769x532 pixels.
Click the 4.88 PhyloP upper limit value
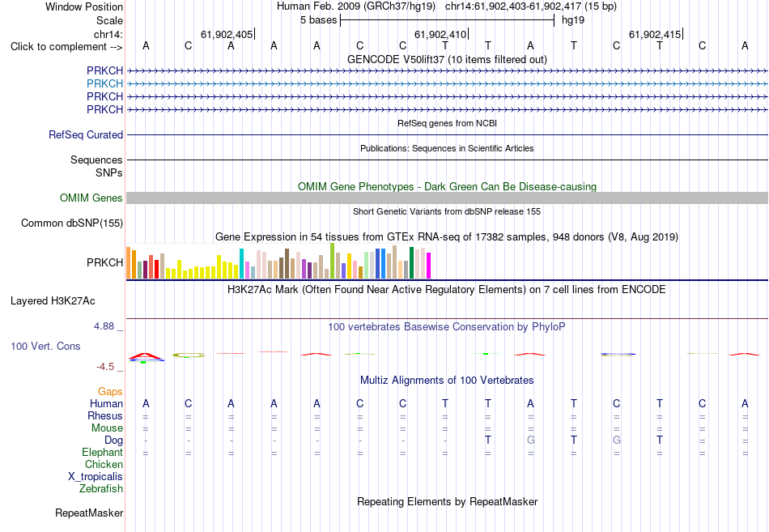(x=104, y=326)
